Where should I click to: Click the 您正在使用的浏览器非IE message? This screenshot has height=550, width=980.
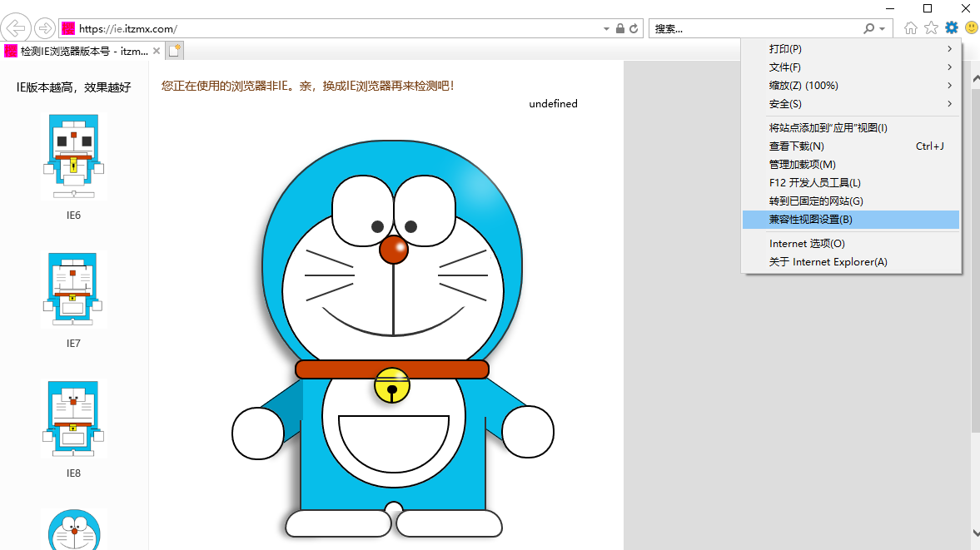coord(307,87)
